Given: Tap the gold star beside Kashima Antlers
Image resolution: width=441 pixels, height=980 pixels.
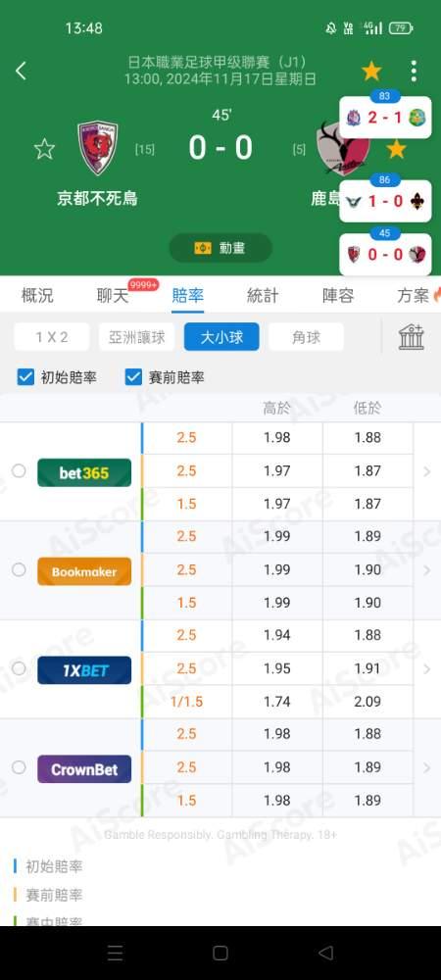Looking at the screenshot, I should (396, 149).
